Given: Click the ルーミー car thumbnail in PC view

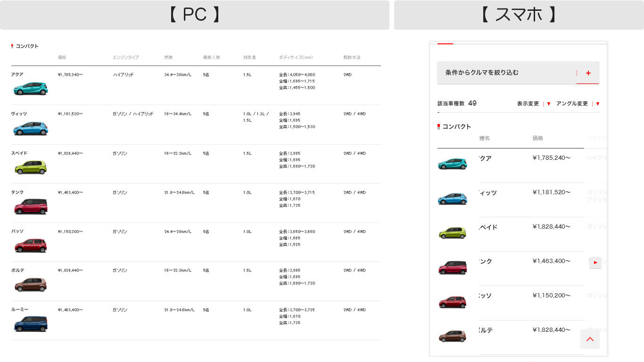Looking at the screenshot, I should [31, 324].
